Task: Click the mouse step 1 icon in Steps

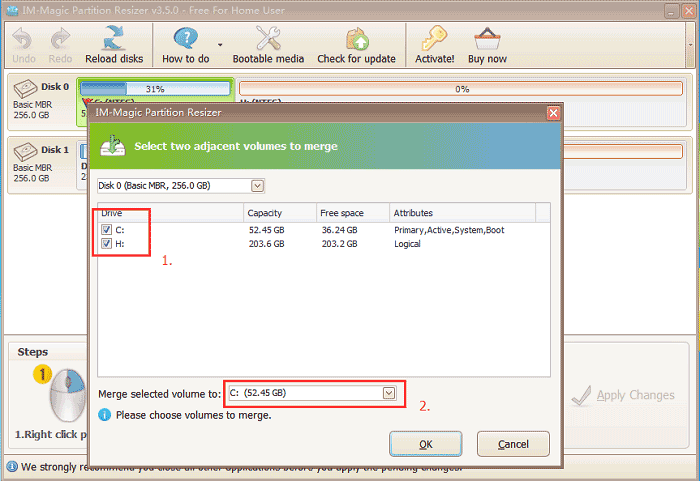Action: coord(67,395)
